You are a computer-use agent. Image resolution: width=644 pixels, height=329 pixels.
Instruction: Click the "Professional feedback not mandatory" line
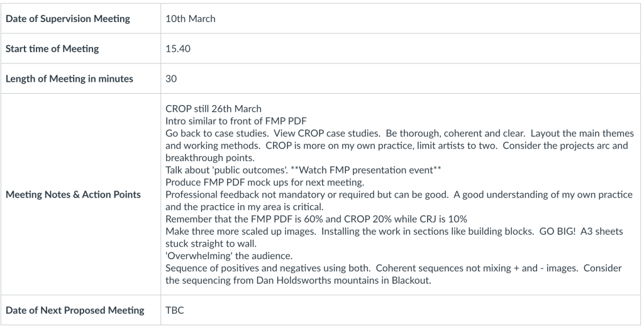click(x=248, y=194)
